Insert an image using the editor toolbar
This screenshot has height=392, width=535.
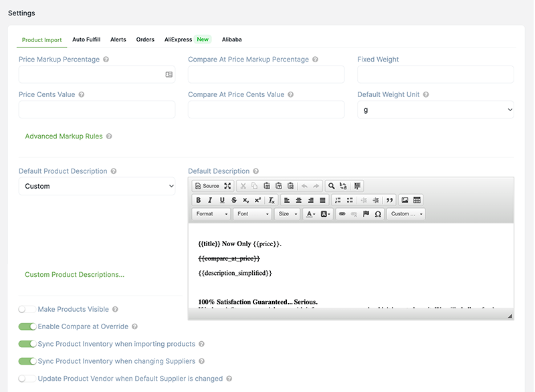(405, 200)
